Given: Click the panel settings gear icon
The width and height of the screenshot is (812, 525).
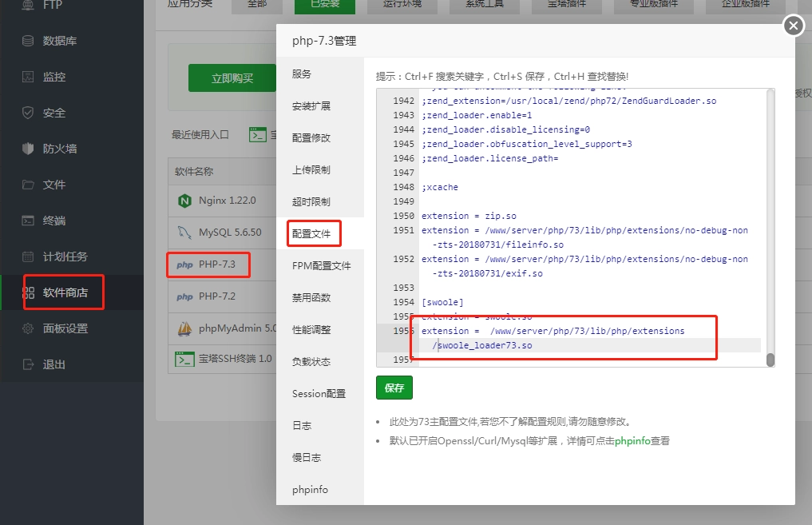Looking at the screenshot, I should (28, 328).
